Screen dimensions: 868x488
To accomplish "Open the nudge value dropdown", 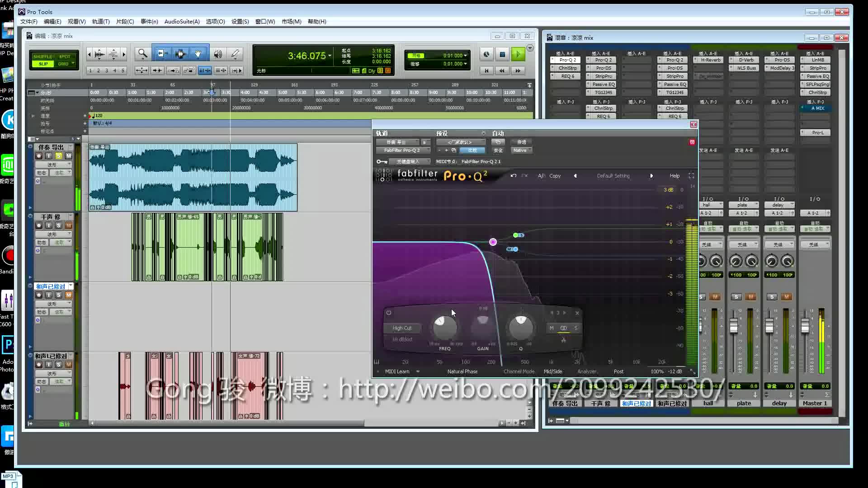I will 465,64.
